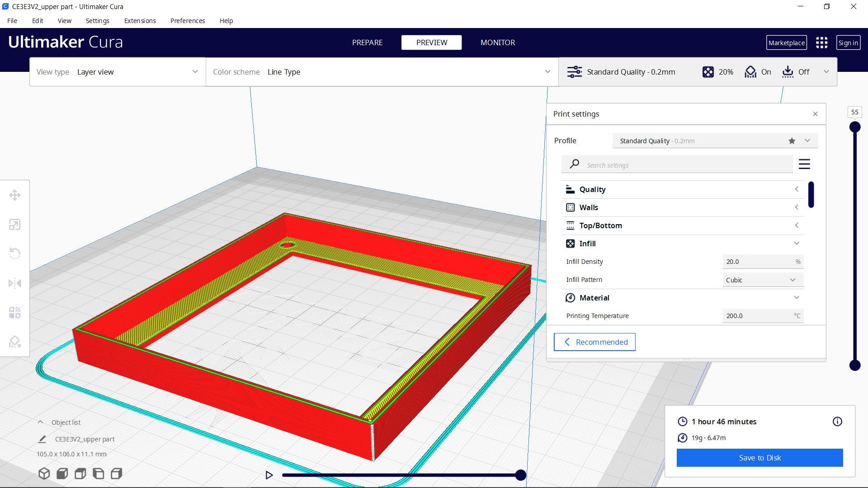Viewport: 868px width, 488px height.
Task: Switch to the PREPARE tab
Action: click(368, 42)
